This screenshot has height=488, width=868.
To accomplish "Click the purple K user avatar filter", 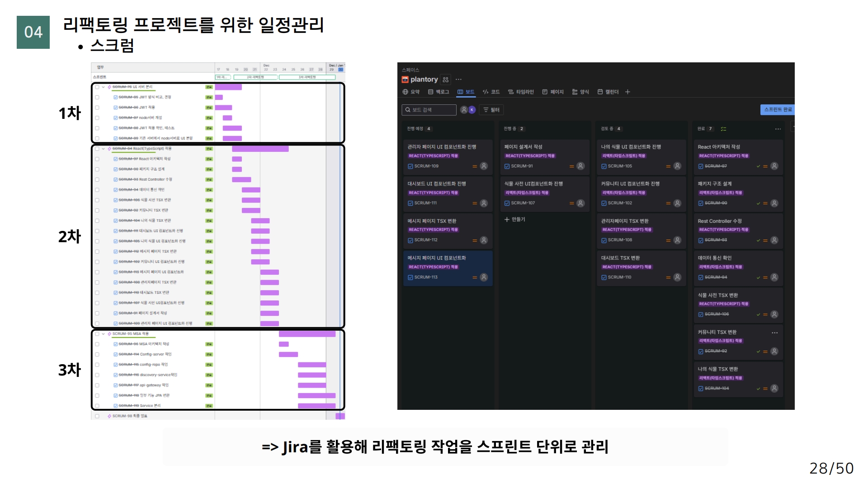I will 472,110.
